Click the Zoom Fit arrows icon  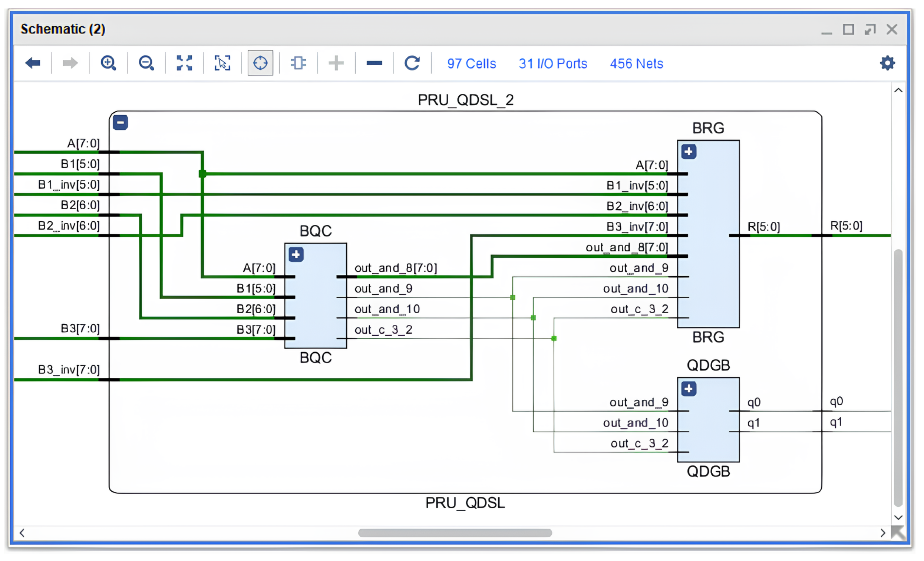pos(184,63)
